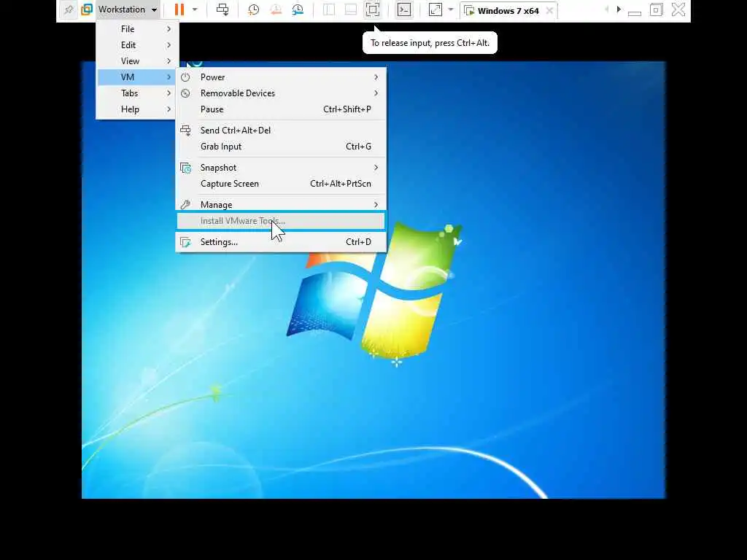Expand the Snapshot submenu
Screen dimensions: 747x560
click(x=281, y=168)
